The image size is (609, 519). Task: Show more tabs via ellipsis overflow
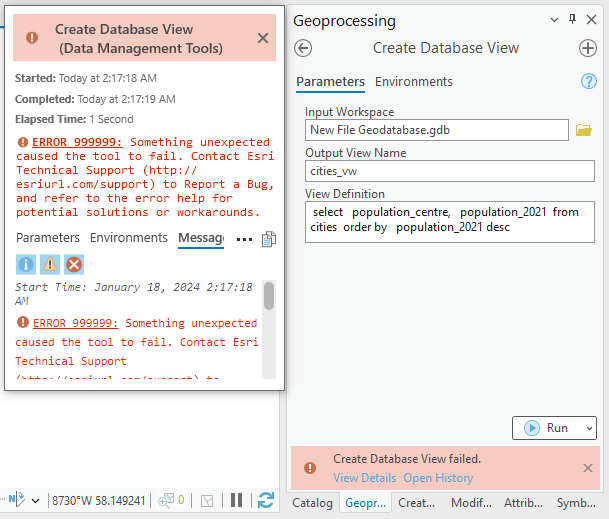point(244,240)
